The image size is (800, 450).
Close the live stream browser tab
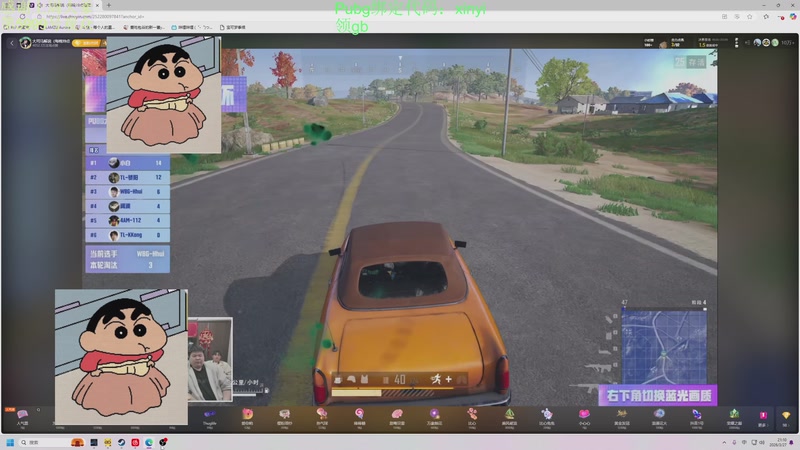(x=97, y=5)
